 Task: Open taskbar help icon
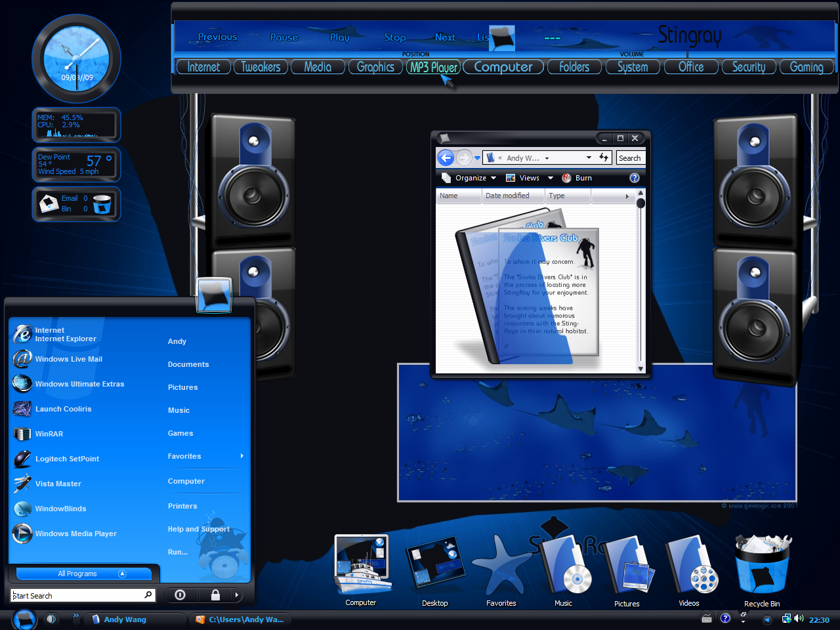point(725,618)
